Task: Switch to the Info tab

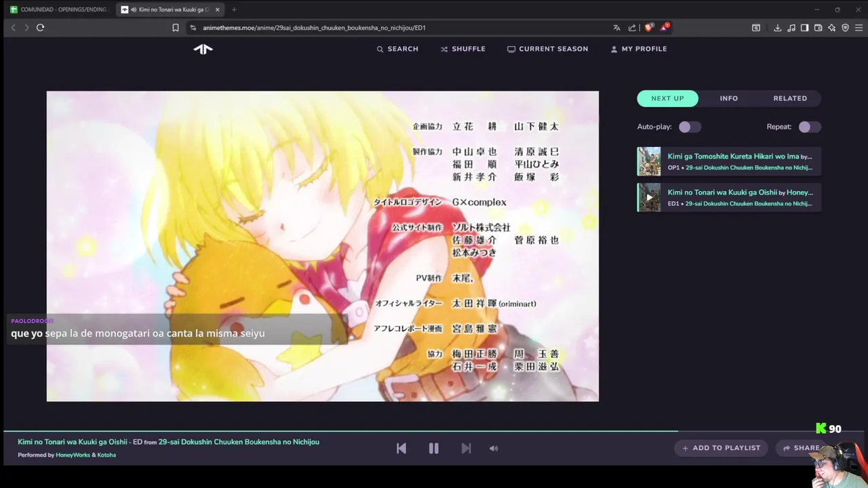Action: (x=729, y=98)
